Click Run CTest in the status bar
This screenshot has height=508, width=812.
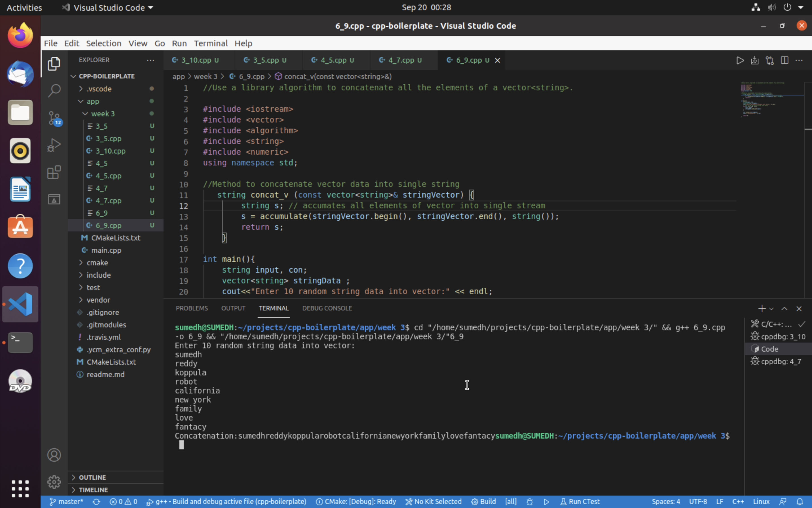pos(580,502)
